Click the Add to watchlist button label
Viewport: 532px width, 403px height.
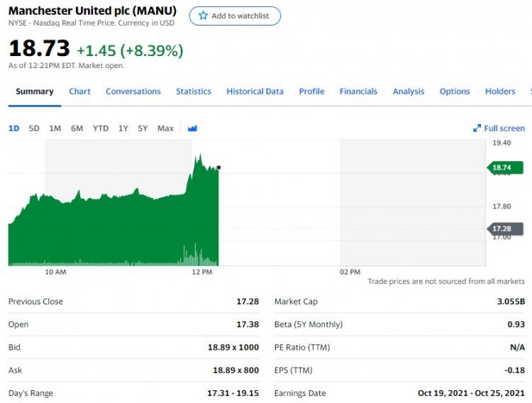(240, 16)
